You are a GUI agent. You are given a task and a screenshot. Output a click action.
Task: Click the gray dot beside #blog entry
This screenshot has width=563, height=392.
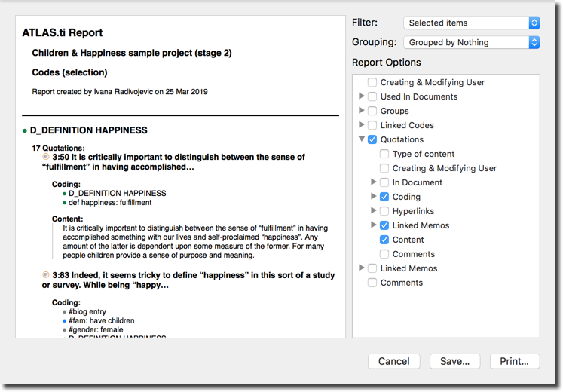click(x=64, y=312)
